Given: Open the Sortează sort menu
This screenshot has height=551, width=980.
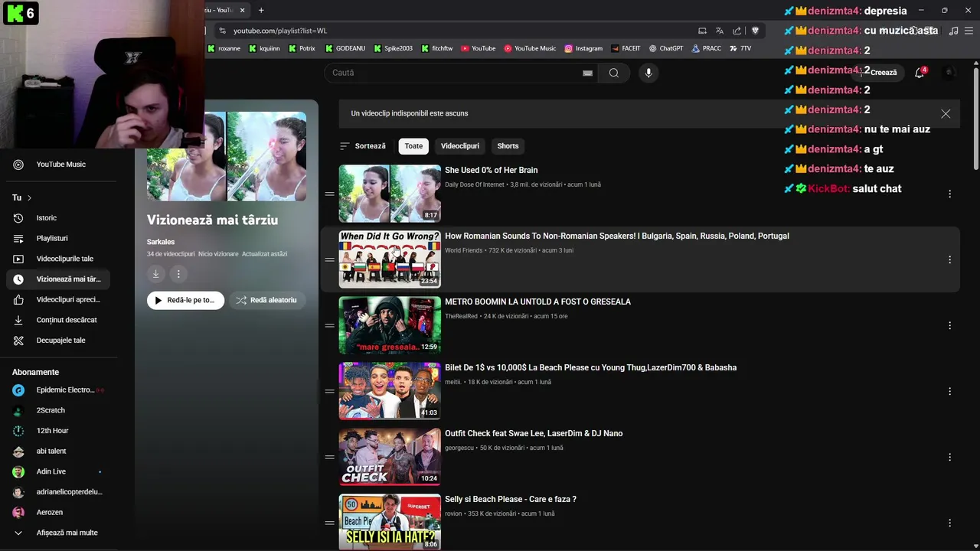Looking at the screenshot, I should point(363,146).
